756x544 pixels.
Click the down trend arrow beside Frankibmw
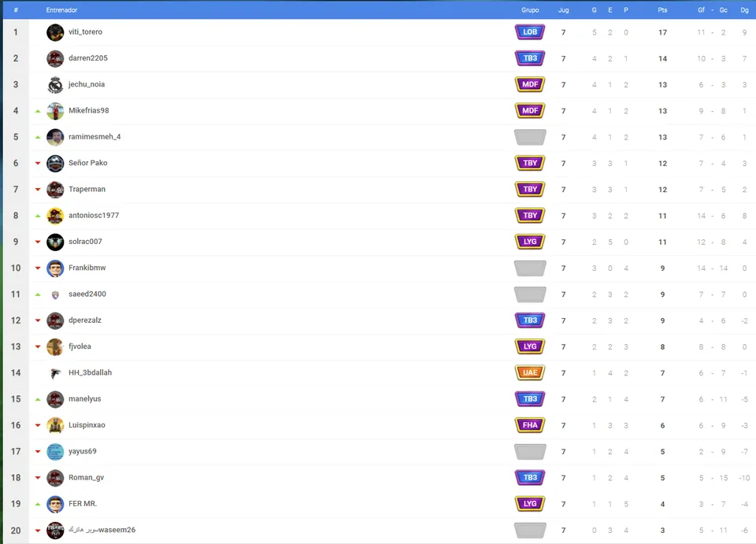38,268
